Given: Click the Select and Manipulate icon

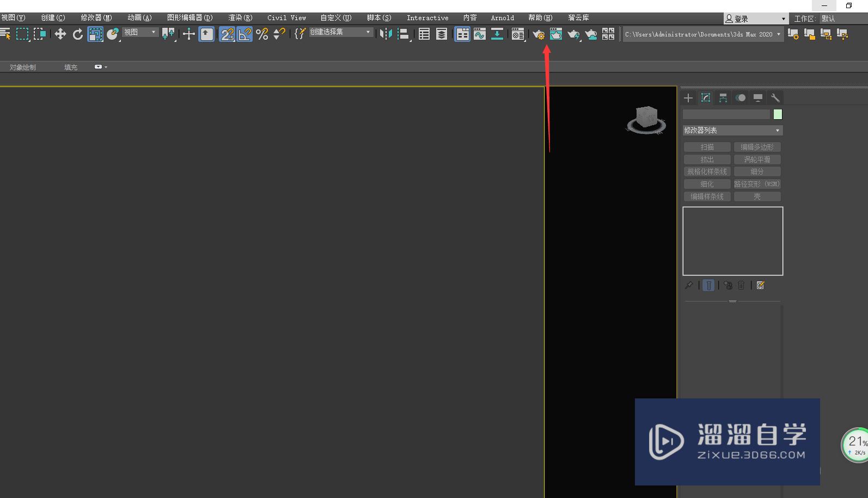Looking at the screenshot, I should [189, 34].
